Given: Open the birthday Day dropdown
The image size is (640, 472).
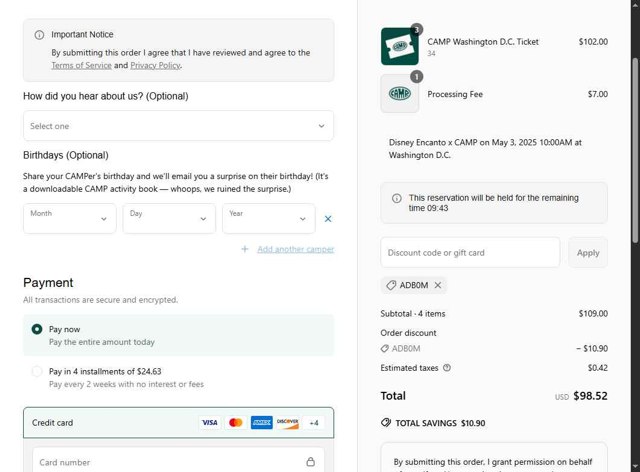Looking at the screenshot, I should [169, 219].
